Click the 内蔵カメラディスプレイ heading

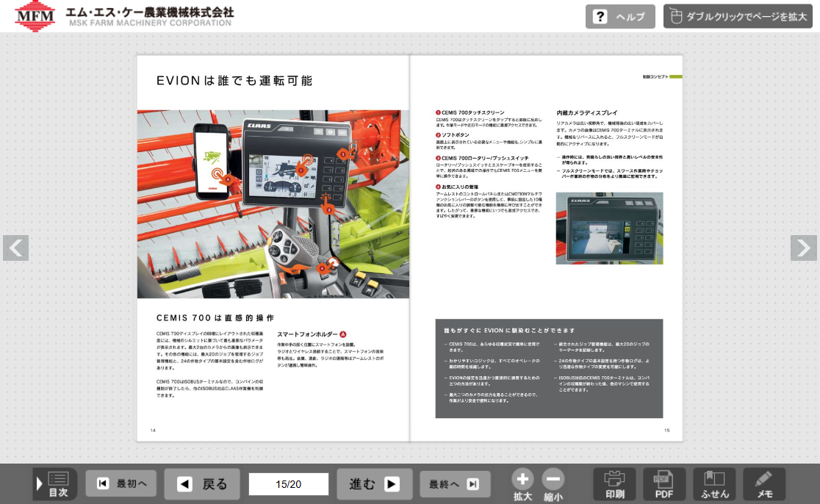tap(587, 113)
